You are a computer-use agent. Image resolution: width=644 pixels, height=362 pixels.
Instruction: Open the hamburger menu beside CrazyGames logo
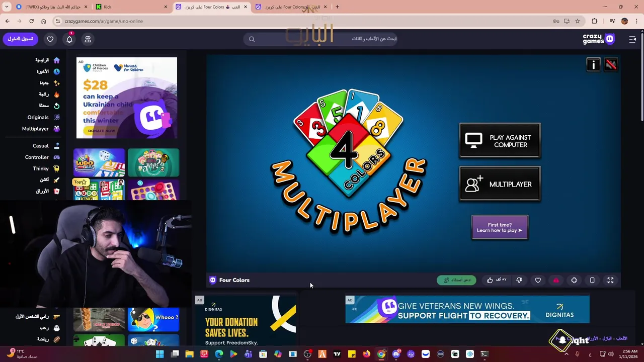click(632, 39)
